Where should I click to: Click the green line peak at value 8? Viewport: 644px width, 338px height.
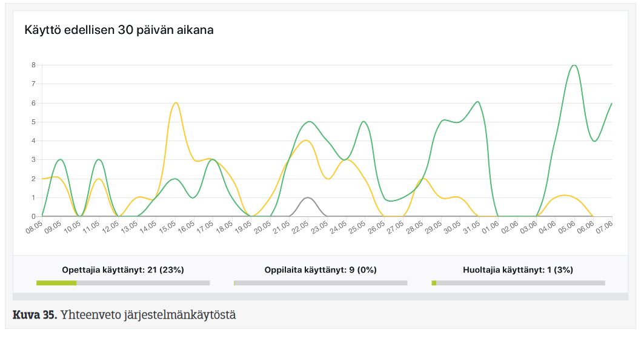coord(574,65)
